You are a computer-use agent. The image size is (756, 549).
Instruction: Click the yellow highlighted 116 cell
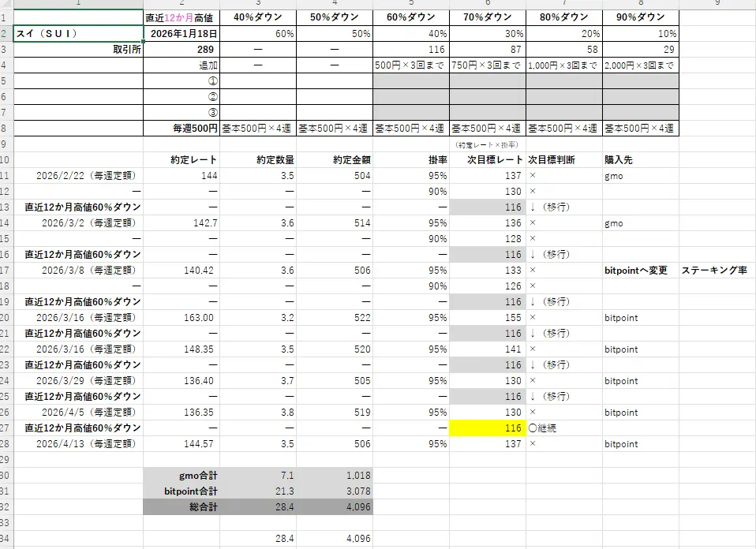pyautogui.click(x=488, y=428)
